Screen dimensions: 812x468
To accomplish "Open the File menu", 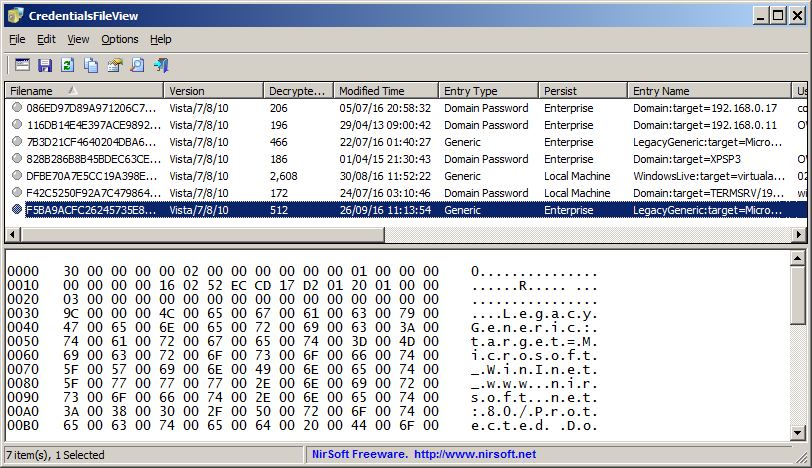I will point(17,39).
